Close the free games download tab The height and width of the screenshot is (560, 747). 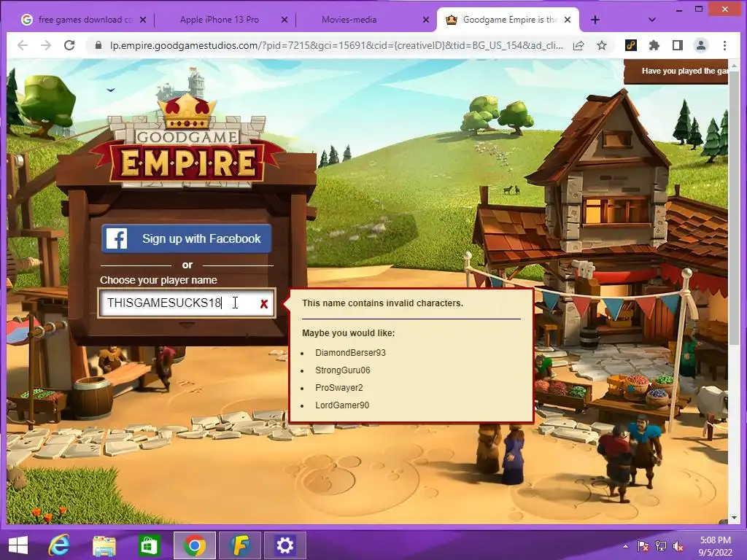click(x=143, y=20)
